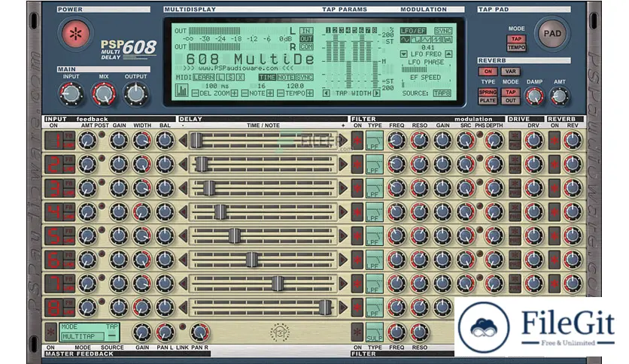Turn the reverb ON switch

pyautogui.click(x=488, y=71)
